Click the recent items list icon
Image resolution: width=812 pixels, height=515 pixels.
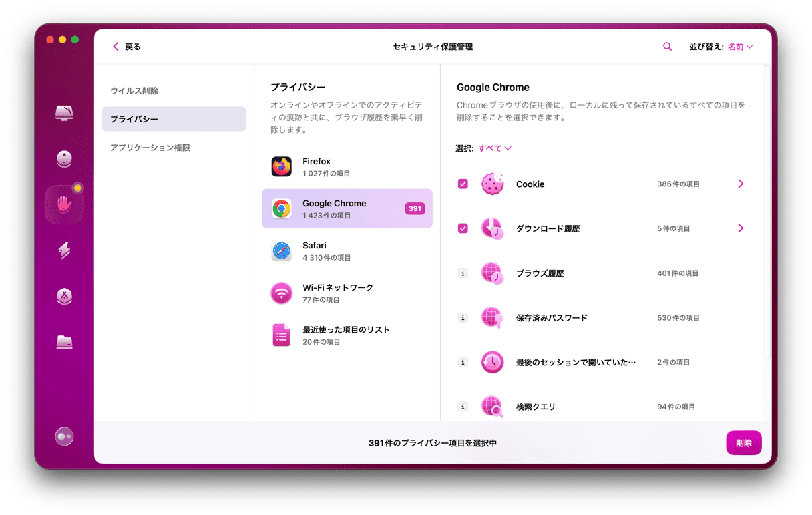282,335
